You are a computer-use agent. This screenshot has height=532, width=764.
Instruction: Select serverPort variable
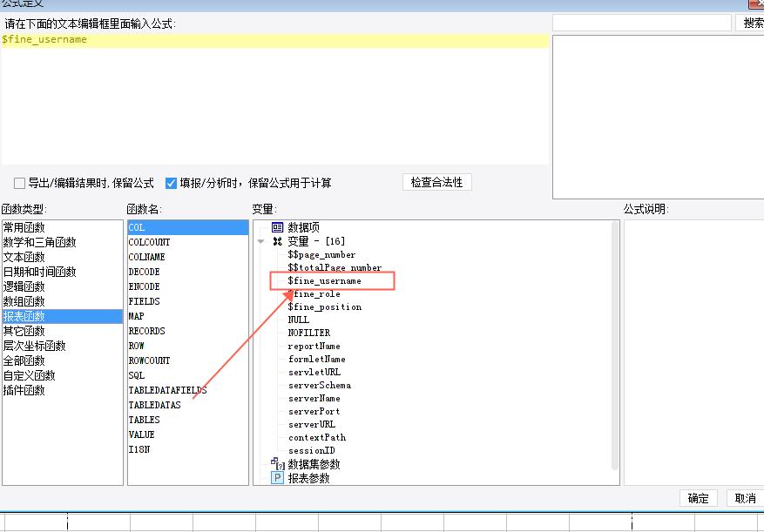tap(314, 412)
